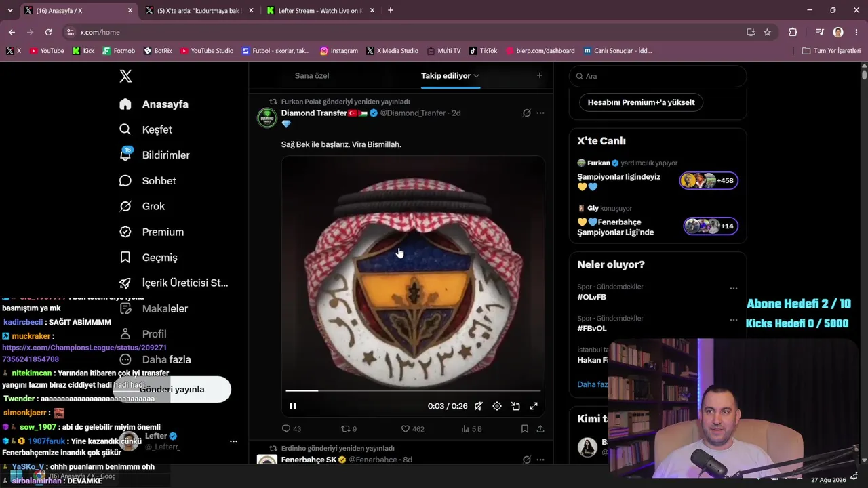Viewport: 868px width, 488px height.
Task: Open picture-in-picture for the video
Action: (x=515, y=406)
